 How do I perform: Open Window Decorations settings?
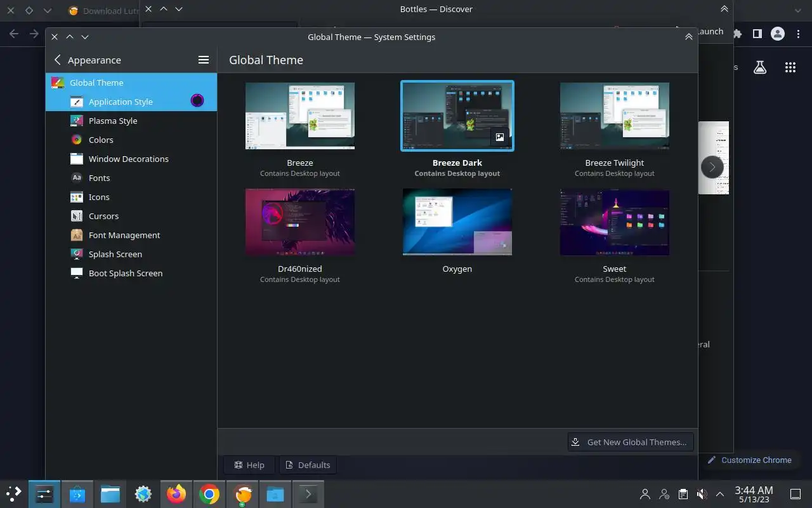[131, 159]
